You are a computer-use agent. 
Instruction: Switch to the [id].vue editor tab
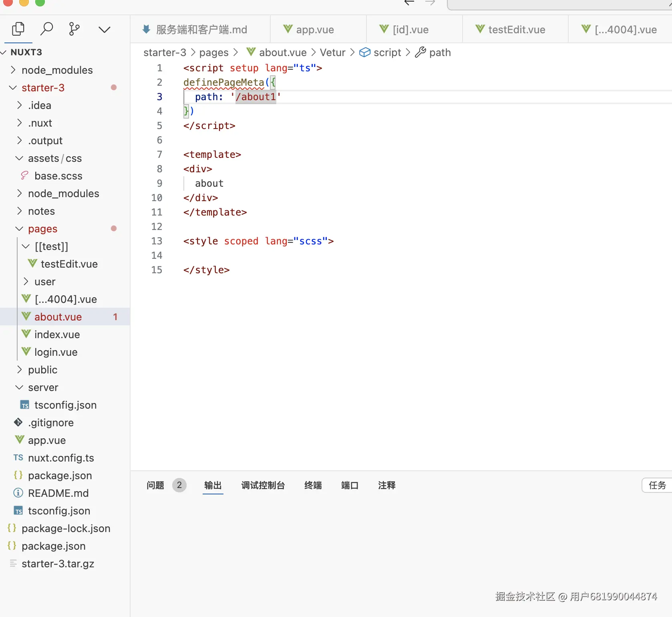pyautogui.click(x=414, y=30)
